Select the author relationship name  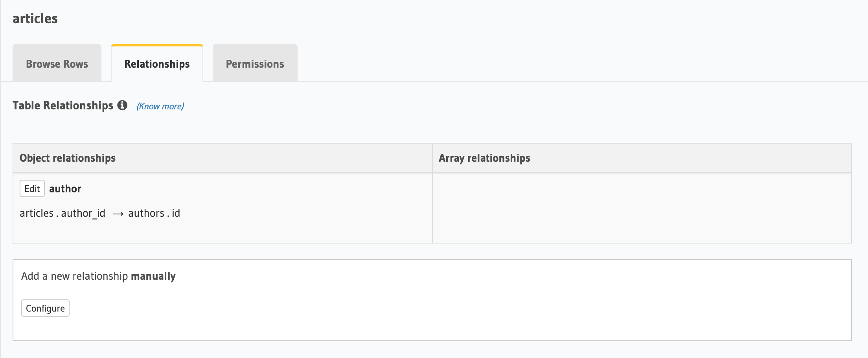point(65,188)
